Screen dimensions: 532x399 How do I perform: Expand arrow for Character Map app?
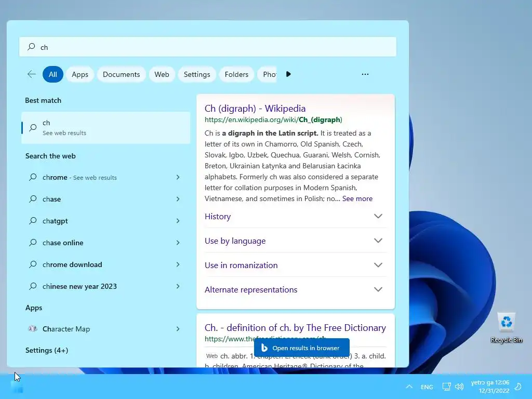click(178, 328)
